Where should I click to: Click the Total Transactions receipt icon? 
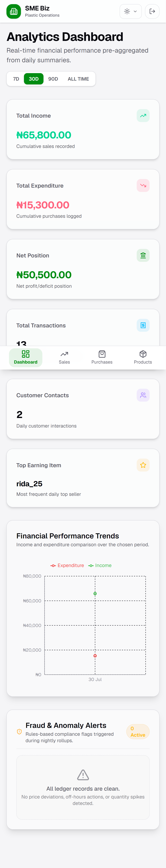point(143,325)
